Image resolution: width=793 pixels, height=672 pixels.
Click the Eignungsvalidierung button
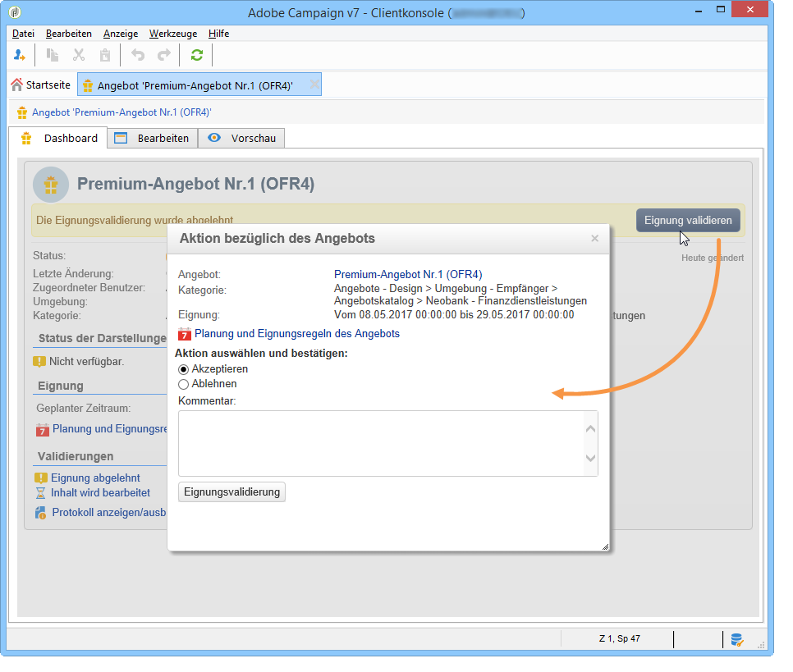pyautogui.click(x=231, y=492)
